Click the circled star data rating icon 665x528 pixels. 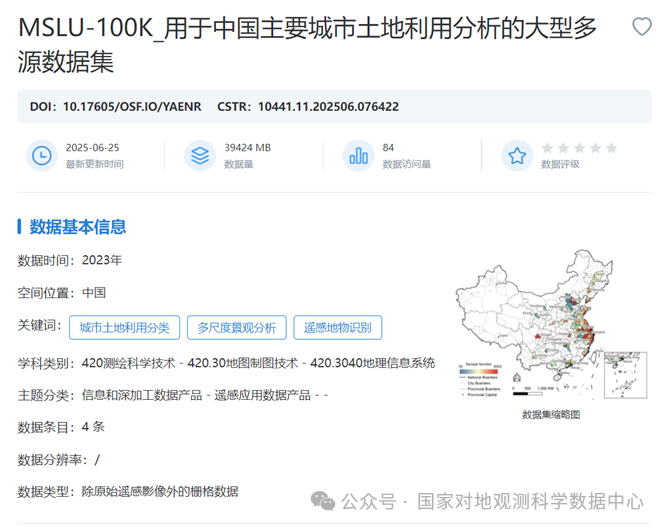coord(516,155)
